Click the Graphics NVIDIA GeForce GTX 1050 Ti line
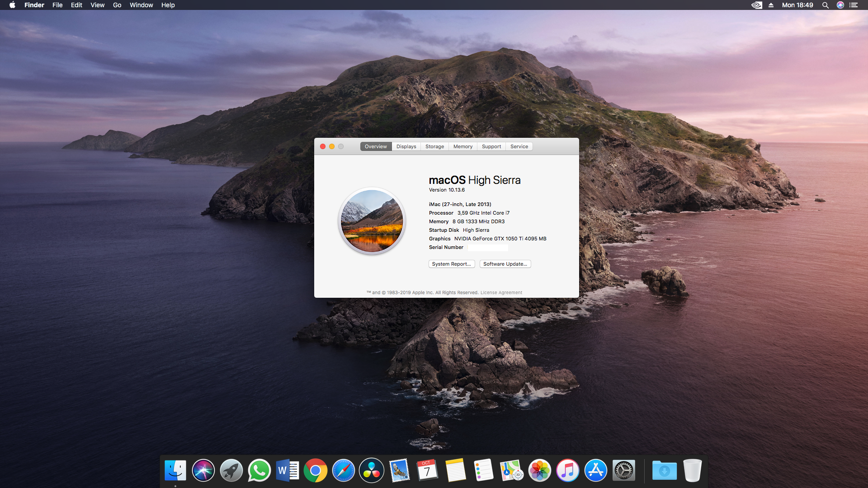Screen dimensions: 868x488 487,239
